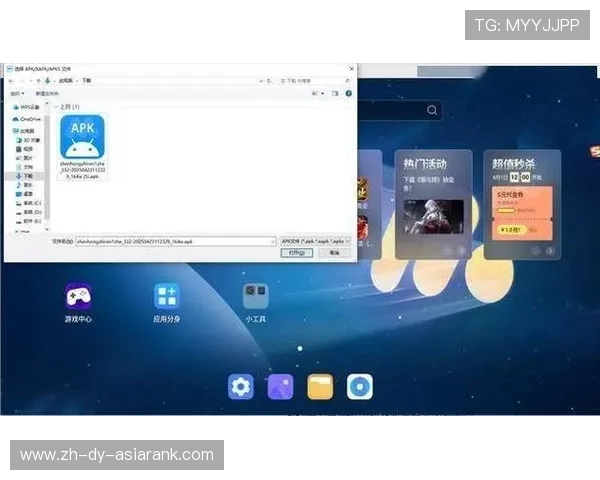Open the D: drive in sidebar

pyautogui.click(x=29, y=212)
